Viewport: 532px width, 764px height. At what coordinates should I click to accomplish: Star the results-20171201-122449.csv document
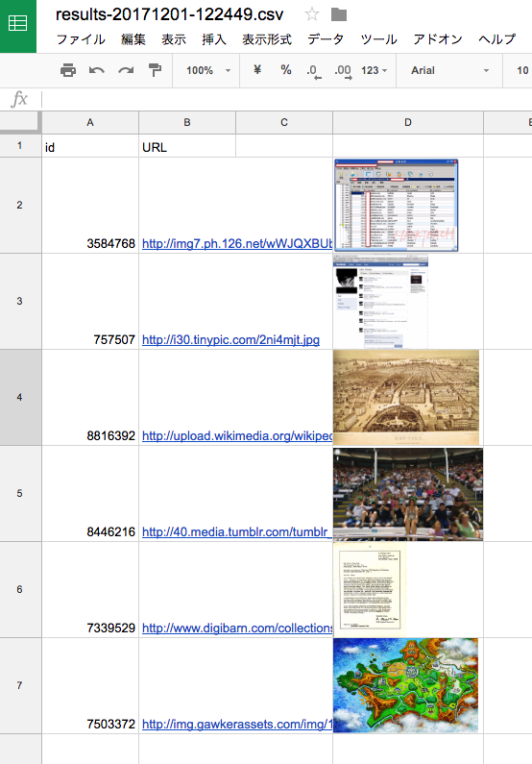[312, 14]
